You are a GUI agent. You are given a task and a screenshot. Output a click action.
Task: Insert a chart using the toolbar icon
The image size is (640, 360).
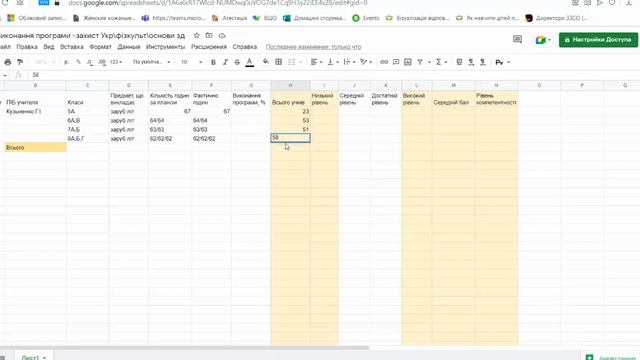408,62
